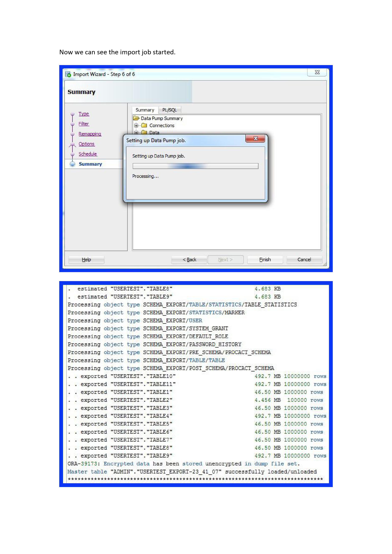This screenshot has height=554, width=392.
Task: Click the log line for exported TABLE2
Action: [x=195, y=400]
